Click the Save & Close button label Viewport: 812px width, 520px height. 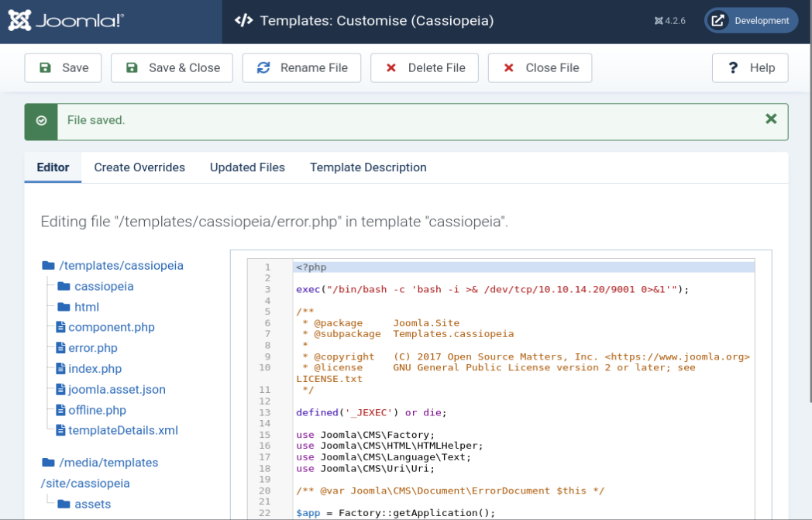(184, 68)
